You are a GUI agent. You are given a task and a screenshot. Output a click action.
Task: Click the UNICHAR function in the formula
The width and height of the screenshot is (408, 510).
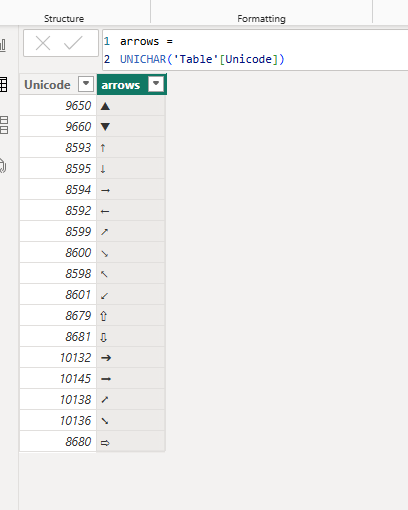pyautogui.click(x=143, y=59)
